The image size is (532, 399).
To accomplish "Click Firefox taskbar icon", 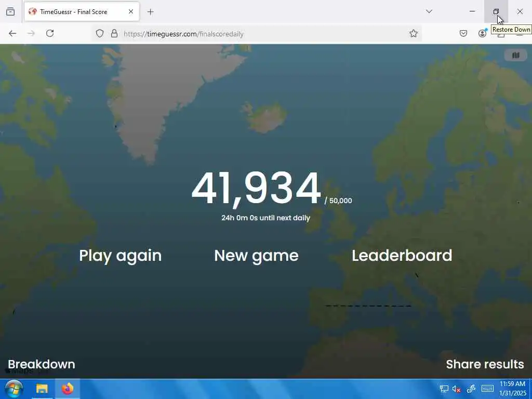I will 68,389.
